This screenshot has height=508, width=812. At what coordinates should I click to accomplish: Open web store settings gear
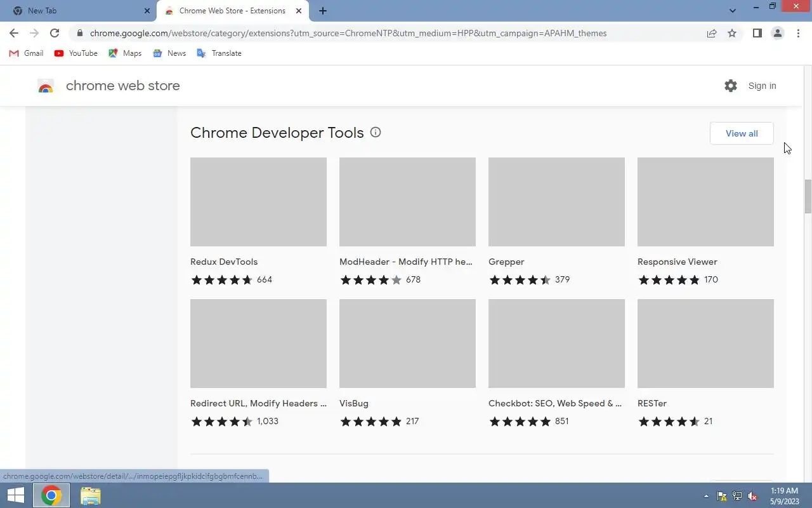pyautogui.click(x=731, y=86)
